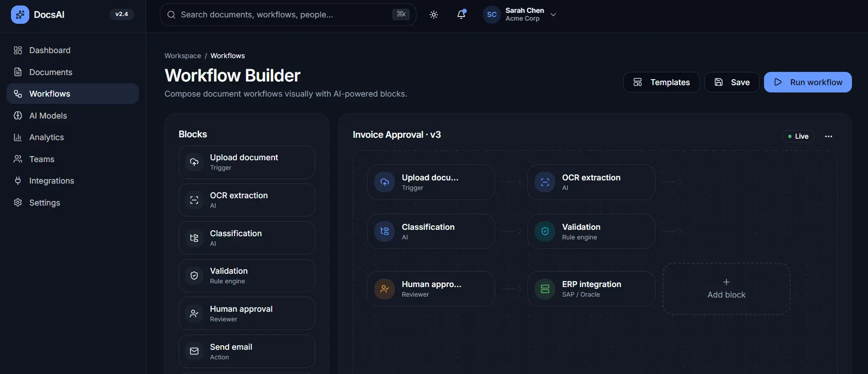Select the Human appro... node title on canvas

click(x=431, y=284)
